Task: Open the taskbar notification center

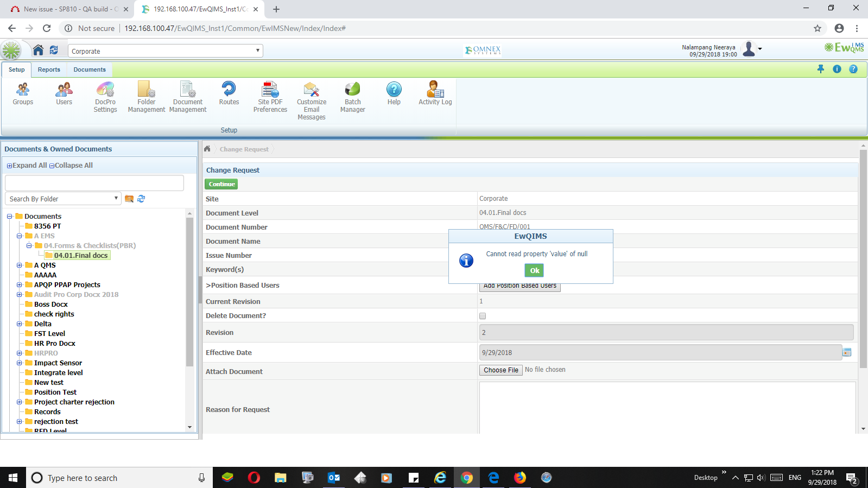Action: (851, 478)
